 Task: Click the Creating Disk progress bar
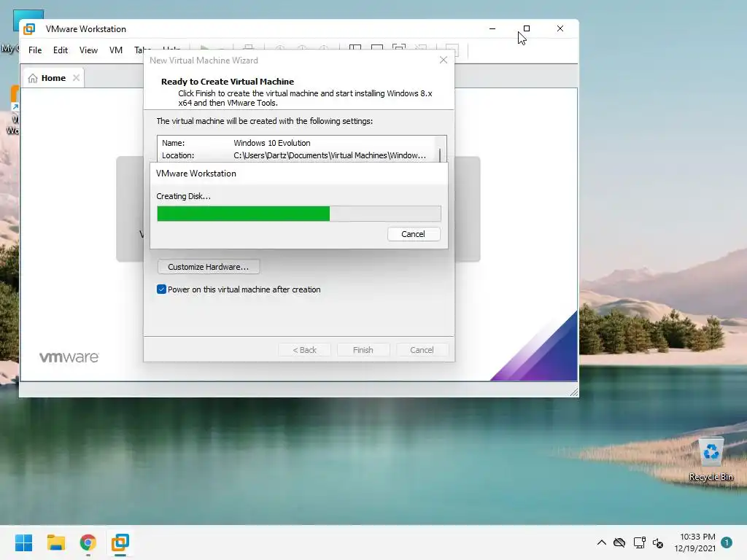pyautogui.click(x=298, y=214)
